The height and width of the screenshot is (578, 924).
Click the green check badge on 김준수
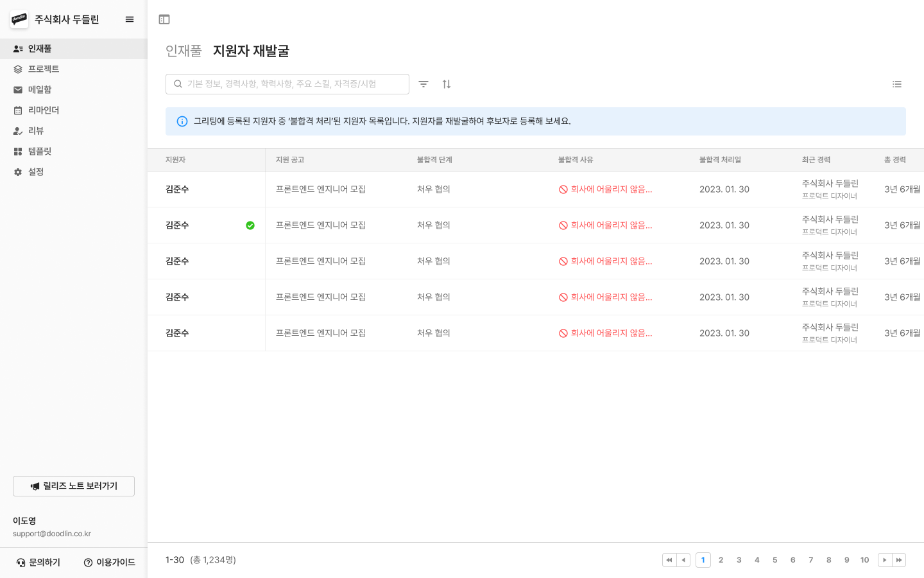coord(250,225)
